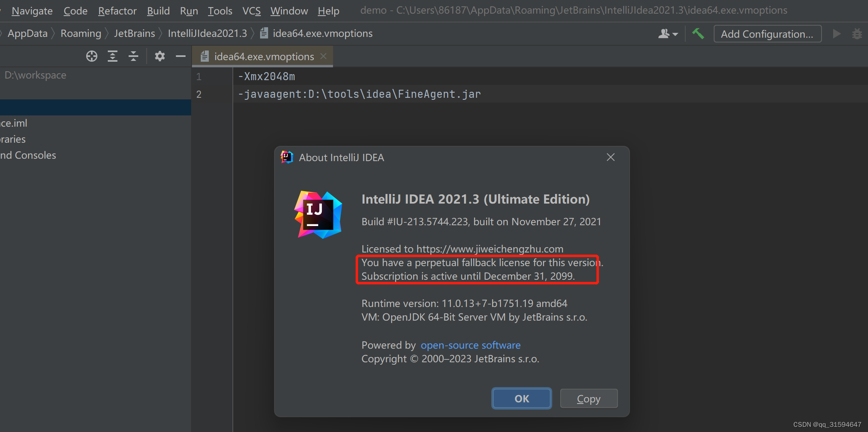This screenshot has height=432, width=868.
Task: Click the D:\workspace project path
Action: tap(35, 75)
